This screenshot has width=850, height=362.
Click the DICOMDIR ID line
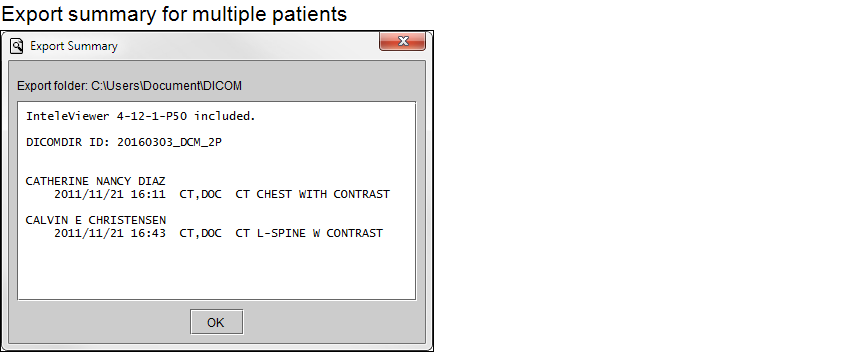click(124, 142)
